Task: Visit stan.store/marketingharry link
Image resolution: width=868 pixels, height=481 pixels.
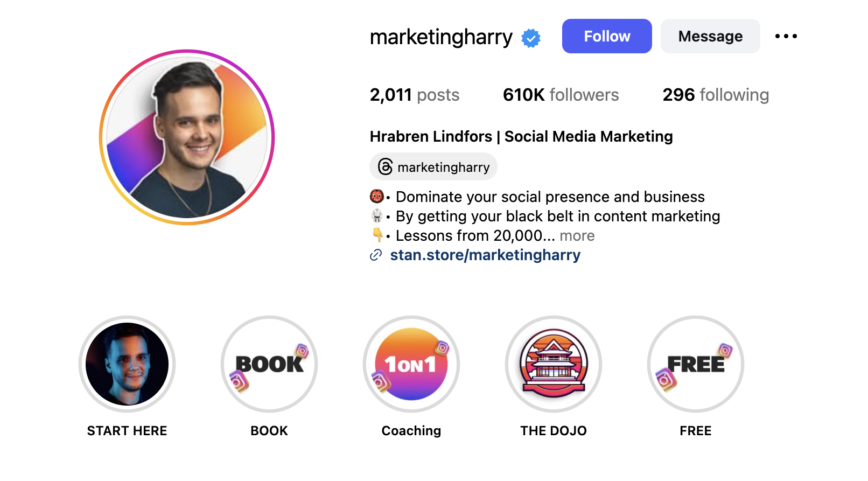Action: [x=485, y=255]
